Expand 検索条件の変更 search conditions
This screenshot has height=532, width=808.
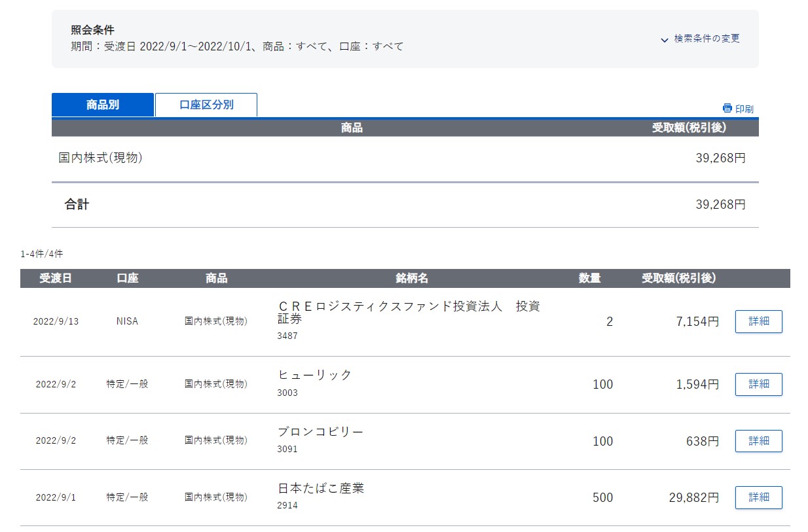[x=701, y=39]
